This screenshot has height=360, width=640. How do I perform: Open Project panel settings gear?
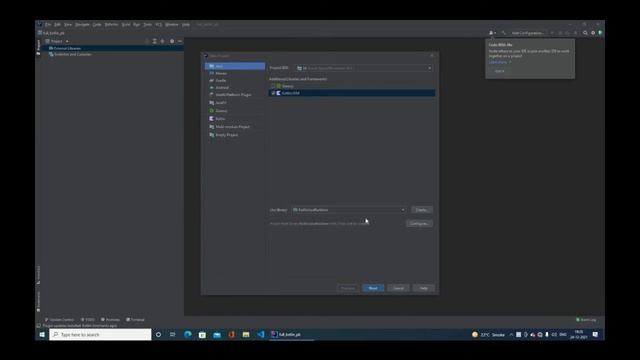coord(172,41)
